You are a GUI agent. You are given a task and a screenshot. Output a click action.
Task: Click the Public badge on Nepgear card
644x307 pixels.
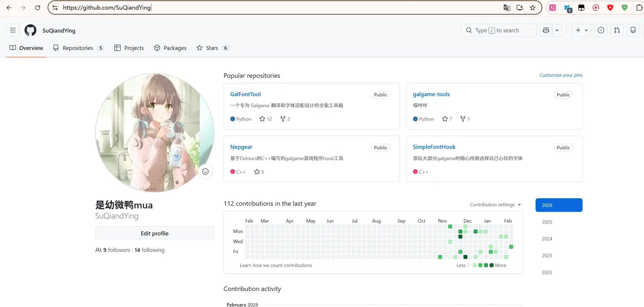click(x=380, y=148)
